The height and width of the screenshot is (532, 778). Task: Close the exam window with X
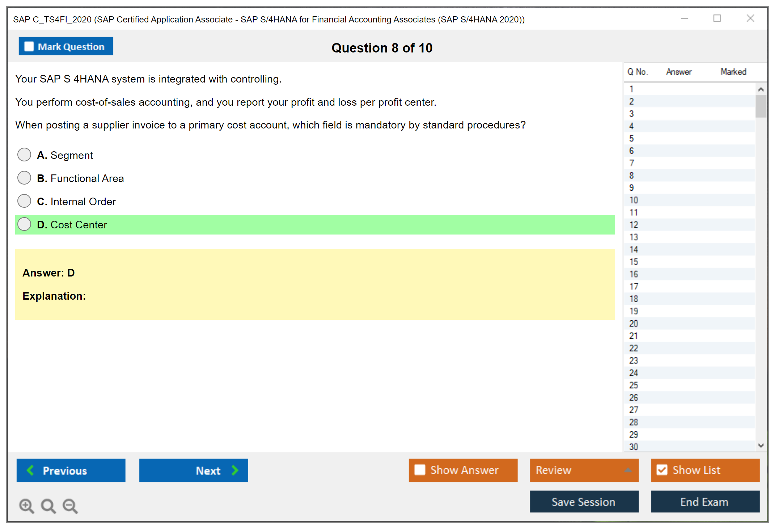pos(750,18)
